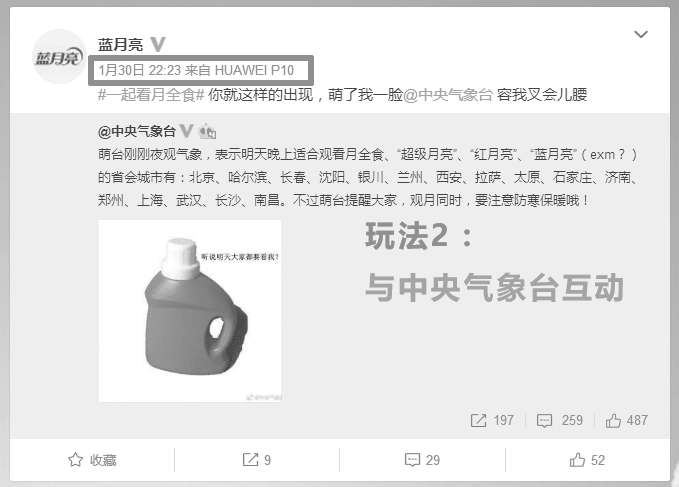
Task: Open the reposted author @中央气象台 name
Action: (x=137, y=131)
